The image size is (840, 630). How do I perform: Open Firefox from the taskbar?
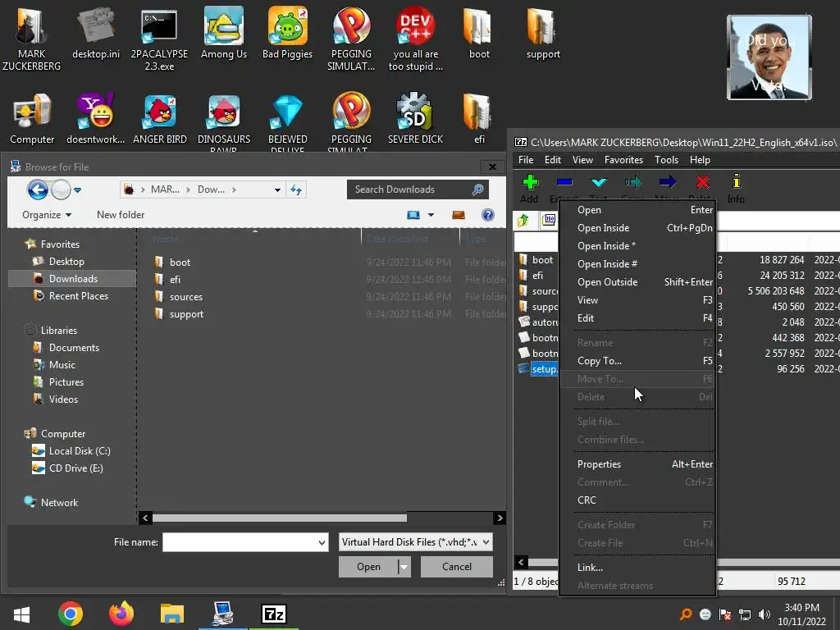(x=121, y=614)
